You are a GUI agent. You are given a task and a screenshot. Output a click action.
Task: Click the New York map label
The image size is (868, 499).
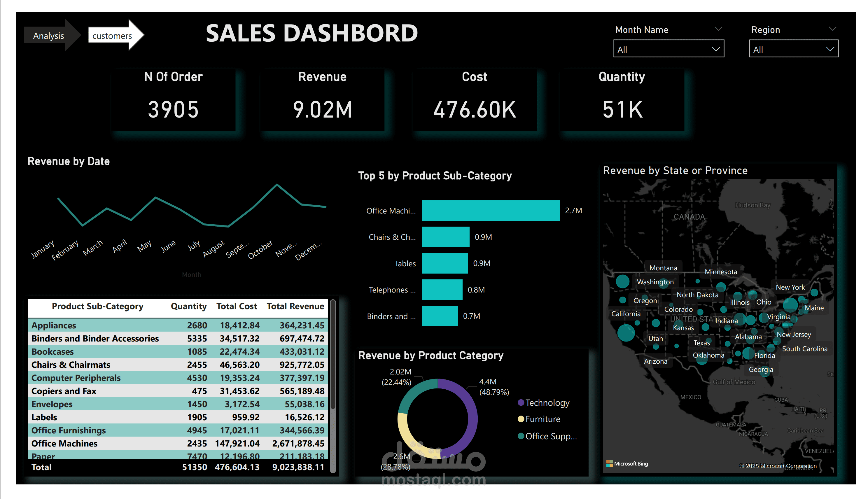(790, 287)
